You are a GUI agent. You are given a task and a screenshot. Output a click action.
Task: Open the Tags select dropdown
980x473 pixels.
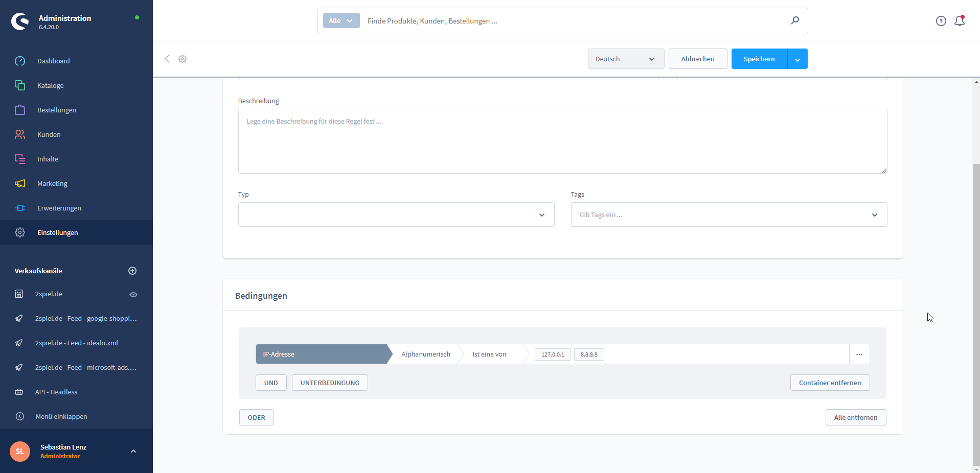click(729, 215)
